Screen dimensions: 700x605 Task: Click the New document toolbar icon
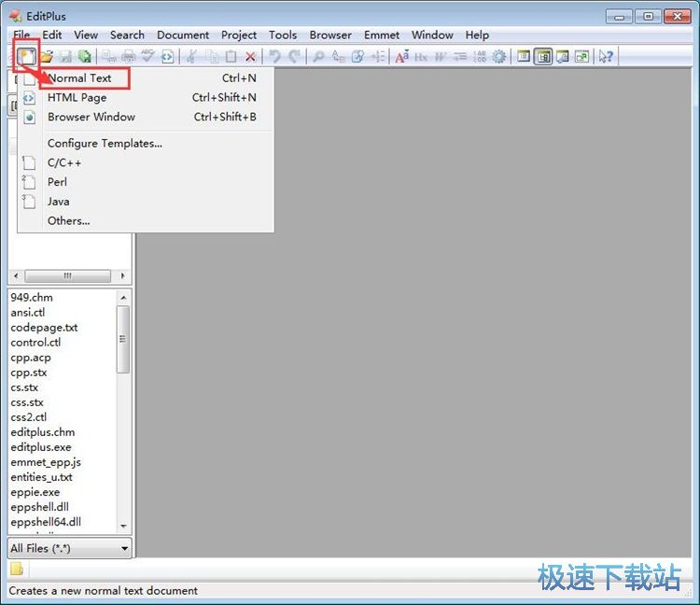pos(26,57)
